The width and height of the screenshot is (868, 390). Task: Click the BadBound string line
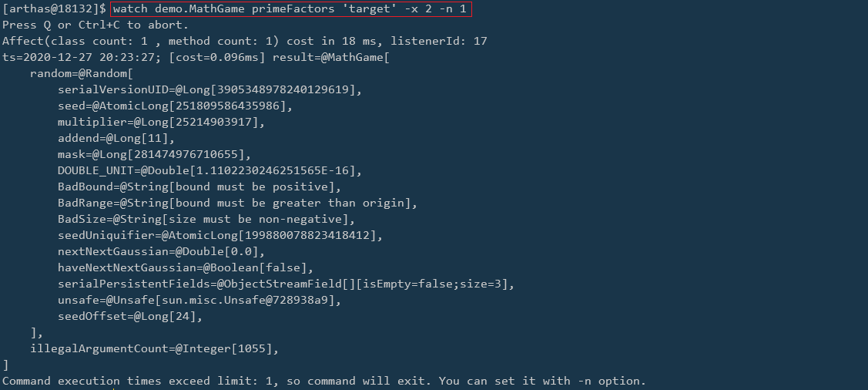coord(199,187)
